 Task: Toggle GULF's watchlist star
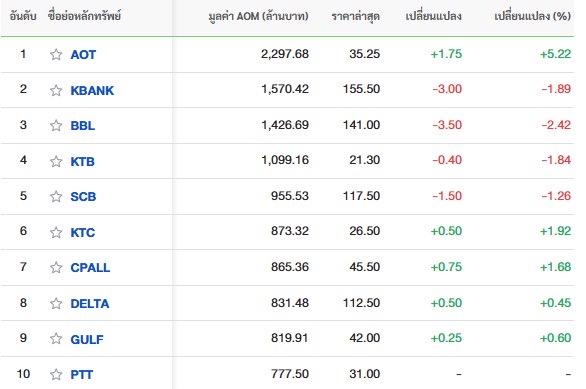(x=56, y=339)
